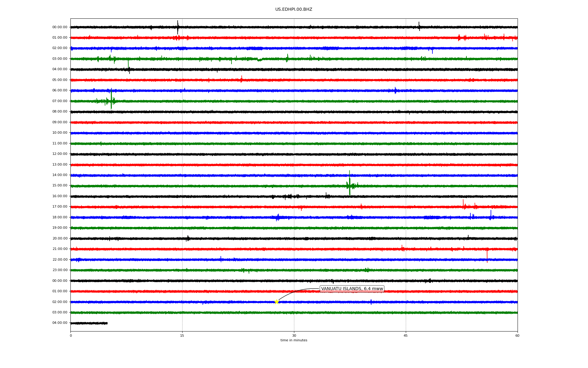The width and height of the screenshot is (588, 368).
Task: Click the US.EDHPI.00.BHZ plot title
Action: [x=293, y=10]
